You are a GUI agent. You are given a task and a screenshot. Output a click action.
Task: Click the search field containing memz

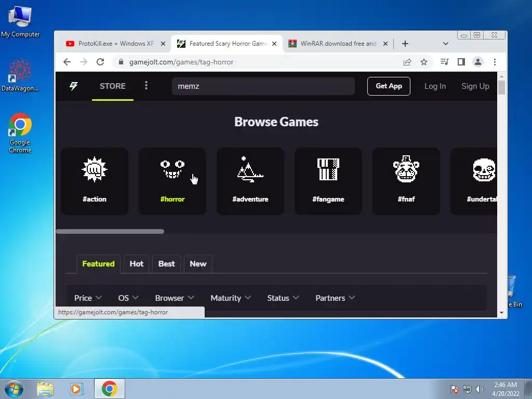click(x=263, y=86)
